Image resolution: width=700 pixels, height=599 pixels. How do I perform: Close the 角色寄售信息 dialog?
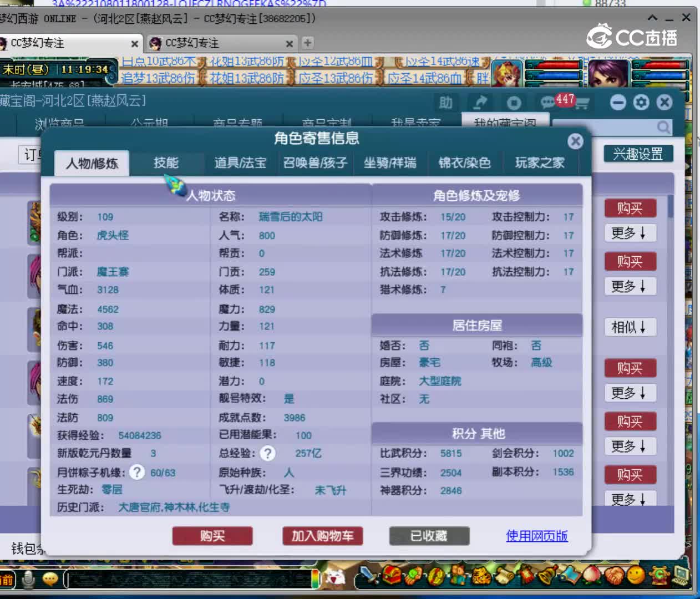point(576,141)
